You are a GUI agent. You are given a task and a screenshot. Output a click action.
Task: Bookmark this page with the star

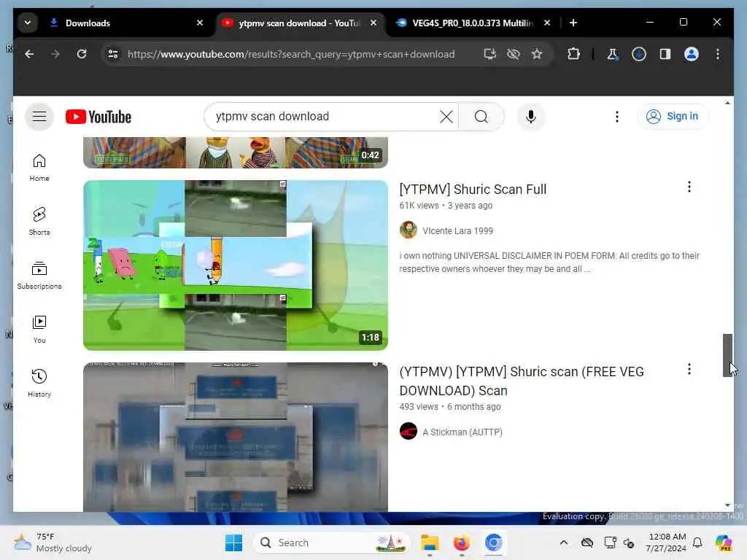coord(537,54)
